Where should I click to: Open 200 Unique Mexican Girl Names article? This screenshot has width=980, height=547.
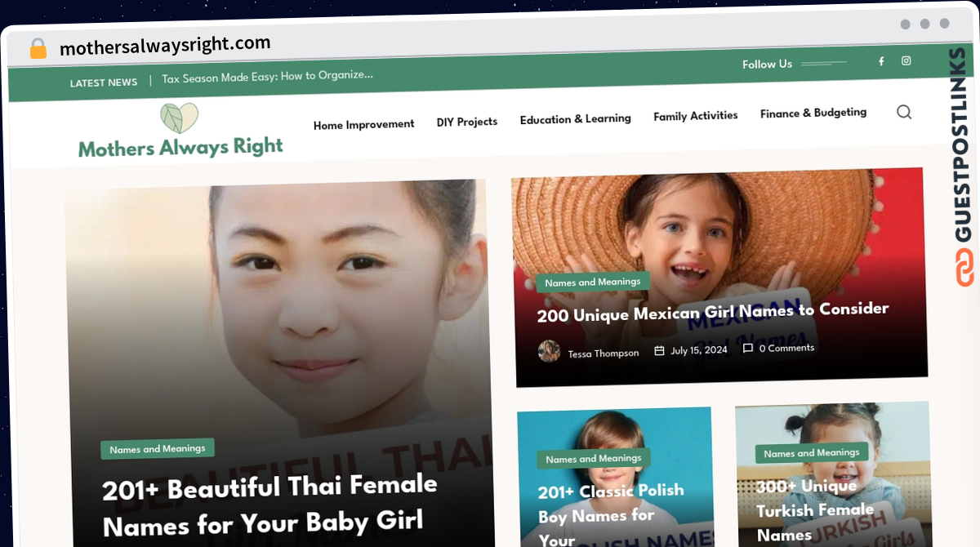pyautogui.click(x=713, y=312)
